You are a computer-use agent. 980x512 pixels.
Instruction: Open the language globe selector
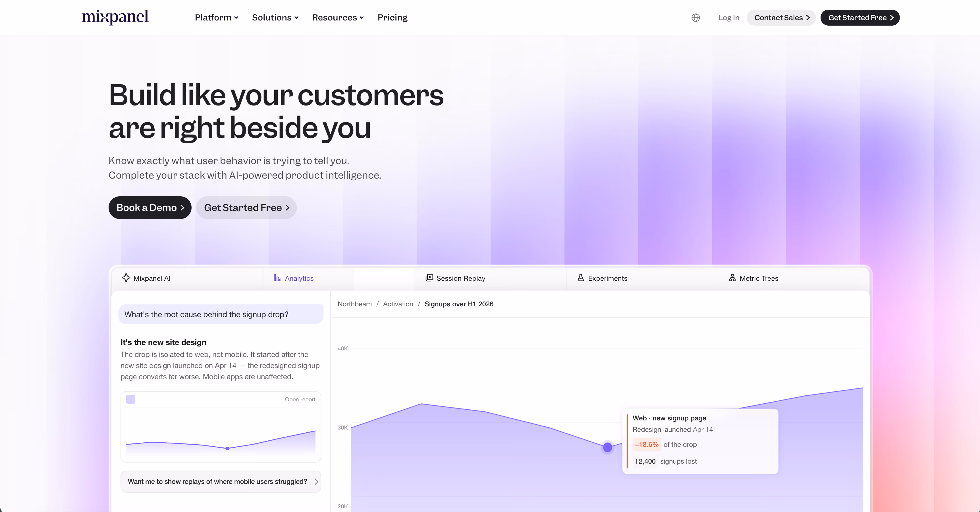pos(695,18)
